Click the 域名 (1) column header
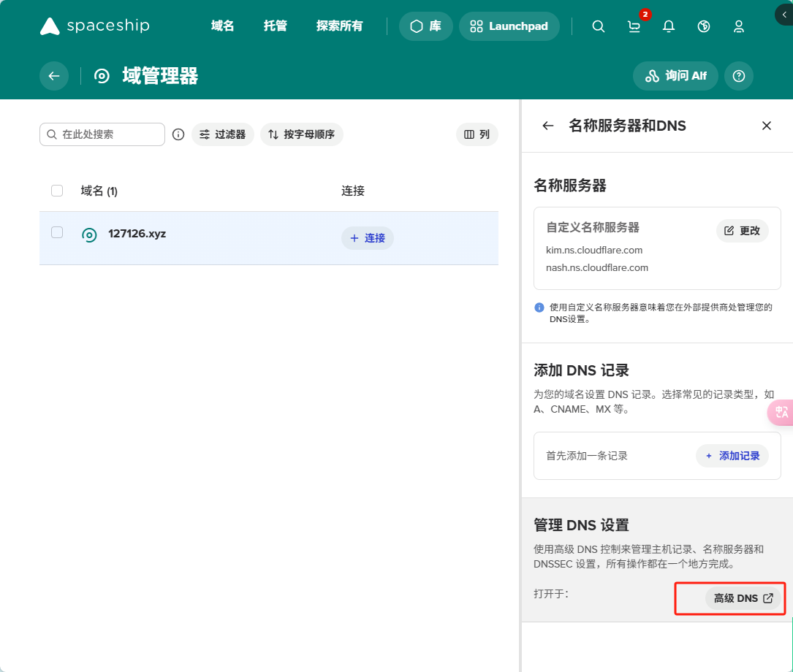793x672 pixels. (x=99, y=191)
